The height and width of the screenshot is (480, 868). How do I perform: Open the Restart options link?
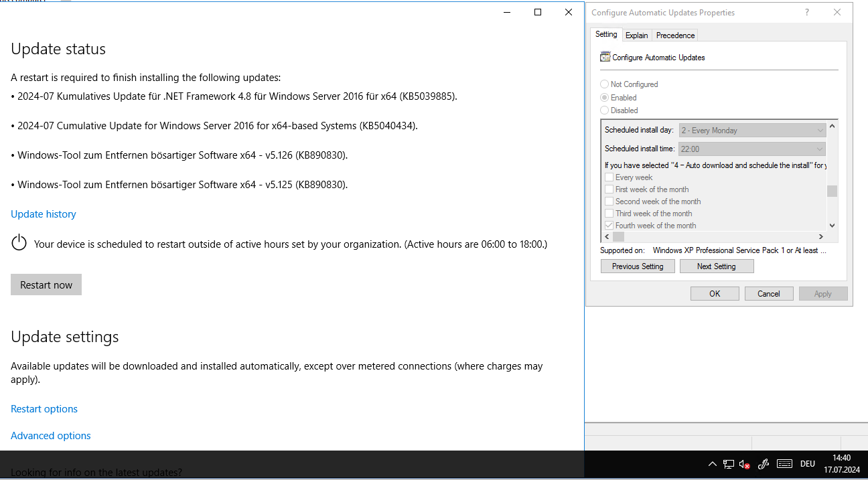tap(44, 409)
